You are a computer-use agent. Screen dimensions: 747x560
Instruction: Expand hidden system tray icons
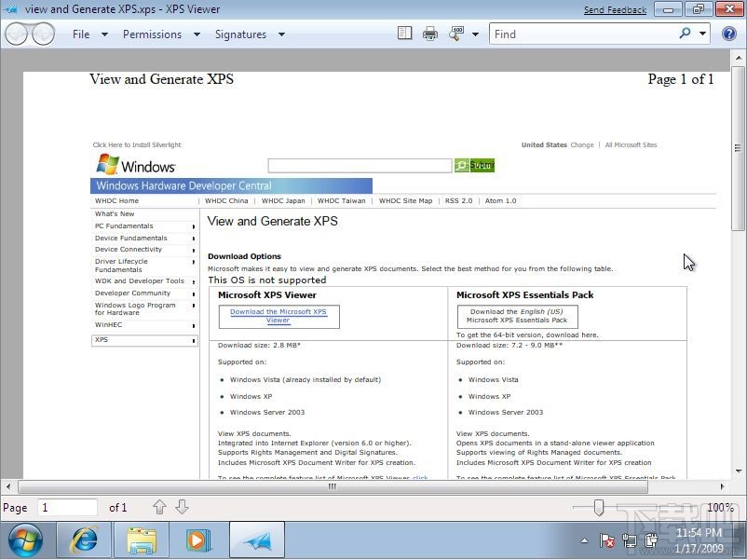point(584,540)
